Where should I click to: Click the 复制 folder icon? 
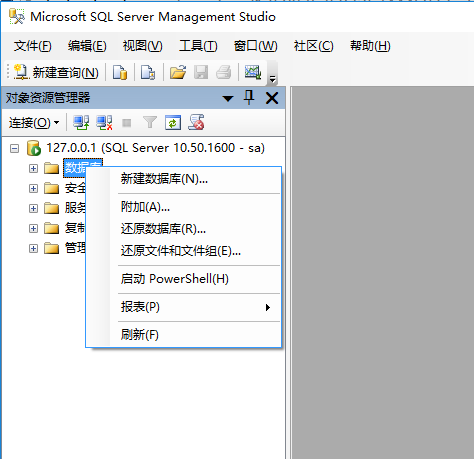(51, 228)
